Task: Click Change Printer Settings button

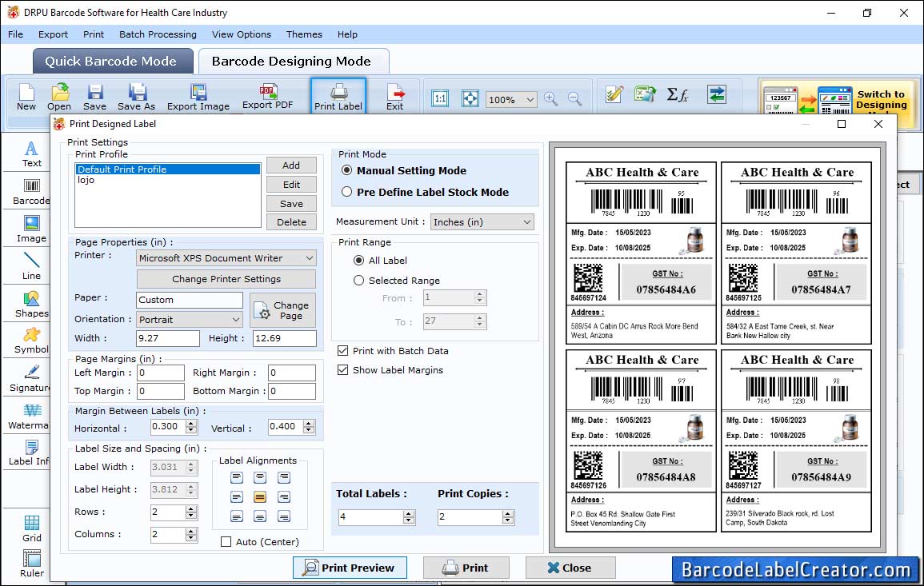Action: (x=226, y=278)
